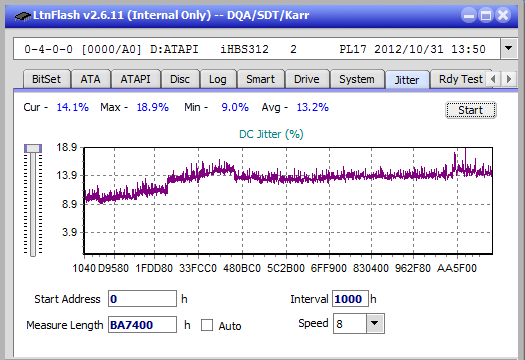The image size is (525, 360).
Task: Open the Speed dropdown
Action: [x=375, y=324]
